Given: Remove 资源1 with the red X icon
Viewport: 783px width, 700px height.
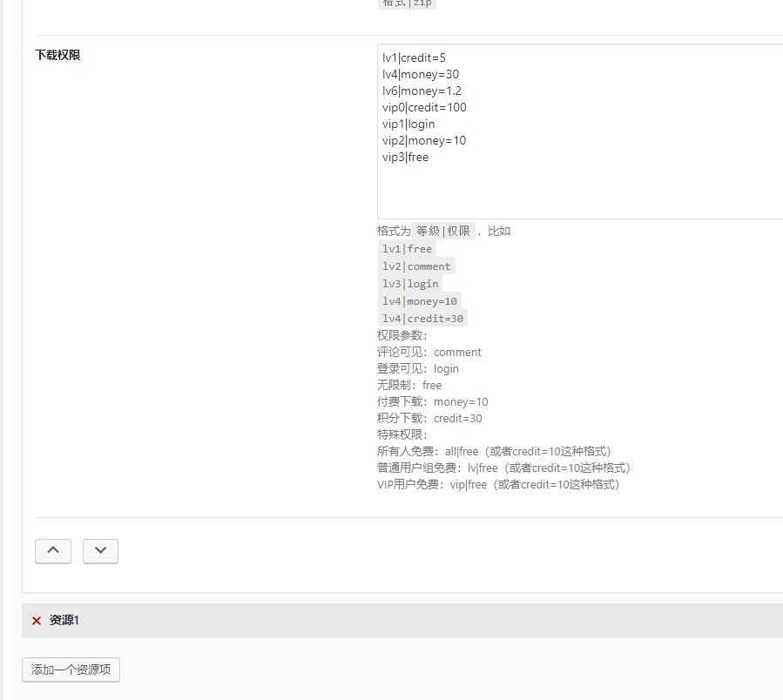Looking at the screenshot, I should 37,621.
